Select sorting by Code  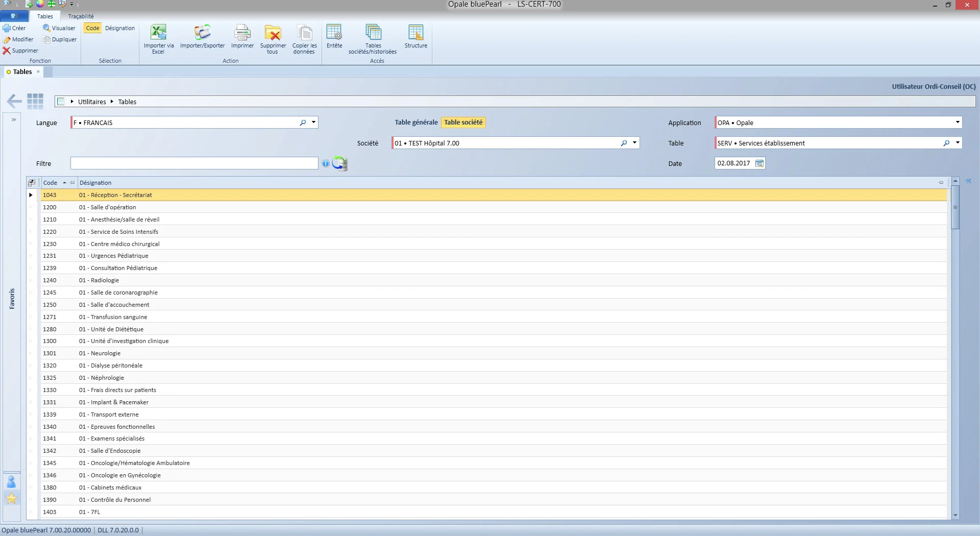tap(92, 28)
